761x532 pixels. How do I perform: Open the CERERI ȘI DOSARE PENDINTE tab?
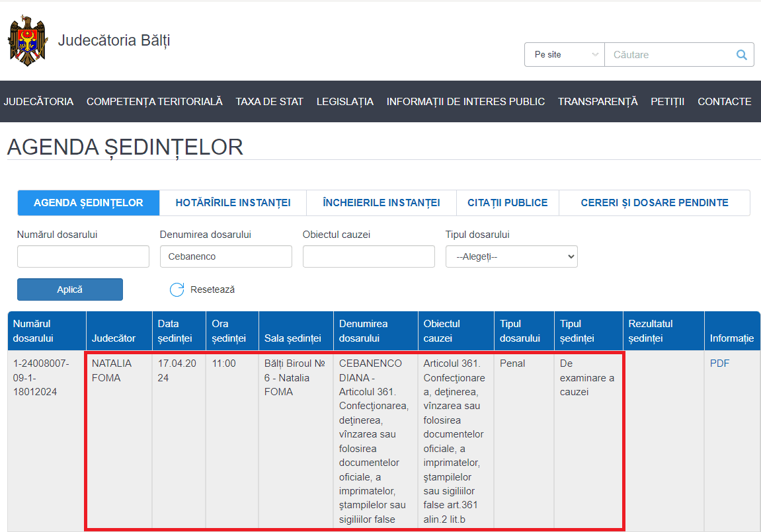pos(654,203)
